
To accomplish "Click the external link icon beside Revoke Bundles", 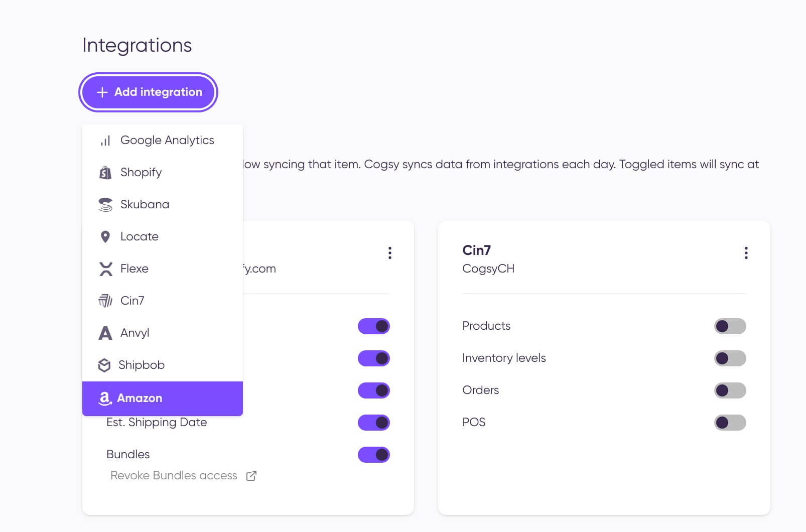I will point(251,476).
